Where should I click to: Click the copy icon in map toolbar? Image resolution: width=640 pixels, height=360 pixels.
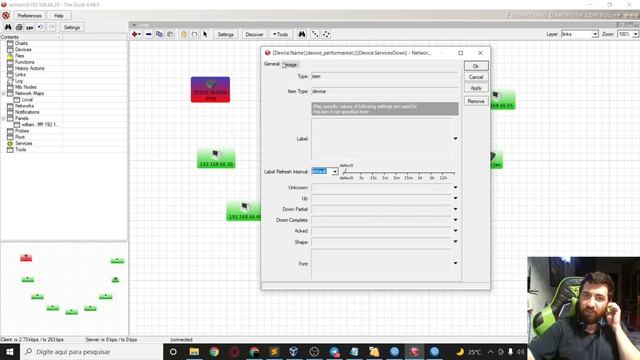coord(159,34)
